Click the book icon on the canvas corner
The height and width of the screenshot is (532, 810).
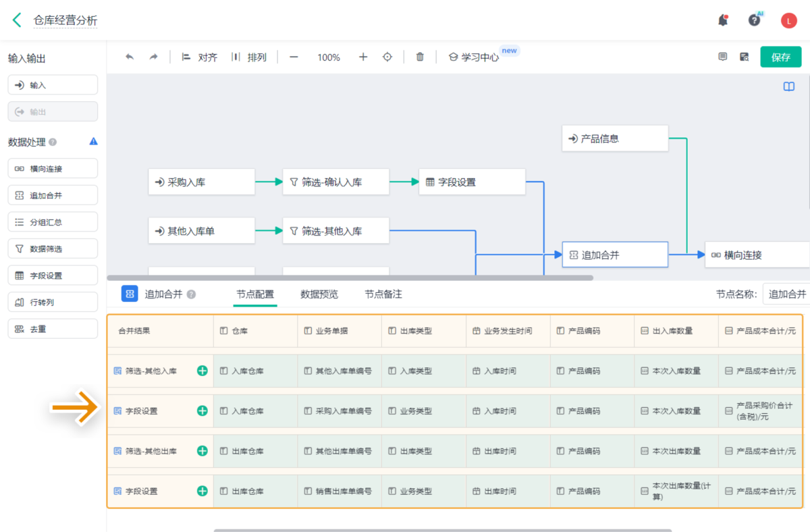pyautogui.click(x=788, y=86)
